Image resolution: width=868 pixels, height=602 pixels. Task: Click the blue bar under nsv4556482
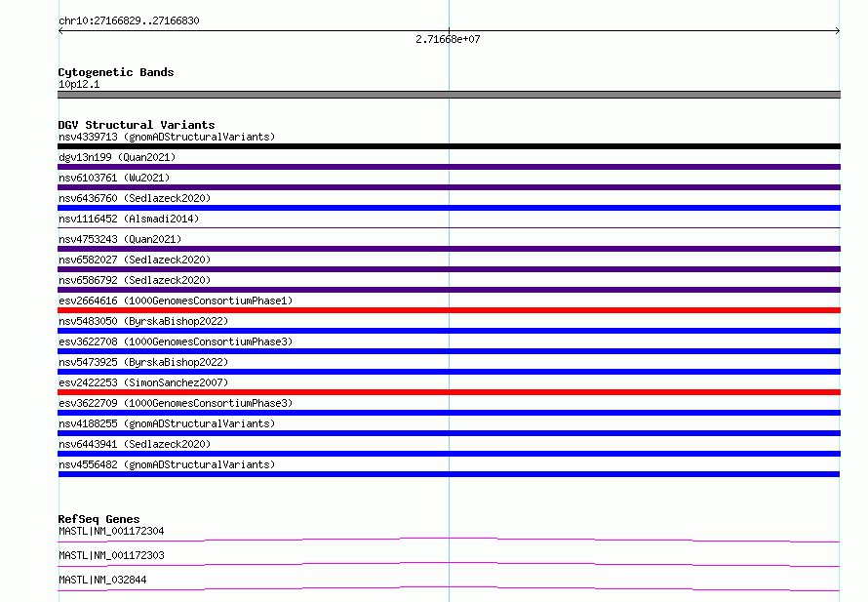pos(449,474)
